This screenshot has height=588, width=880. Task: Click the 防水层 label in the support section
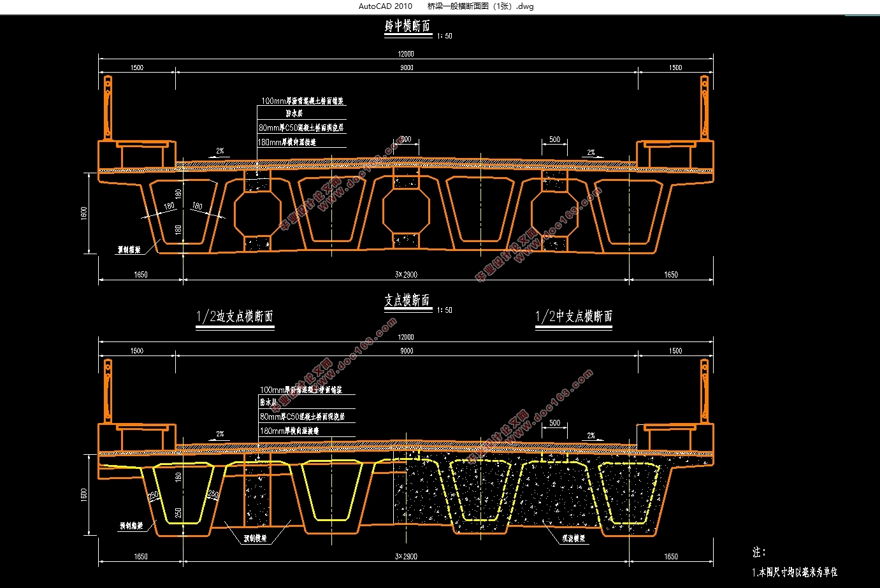[x=268, y=403]
